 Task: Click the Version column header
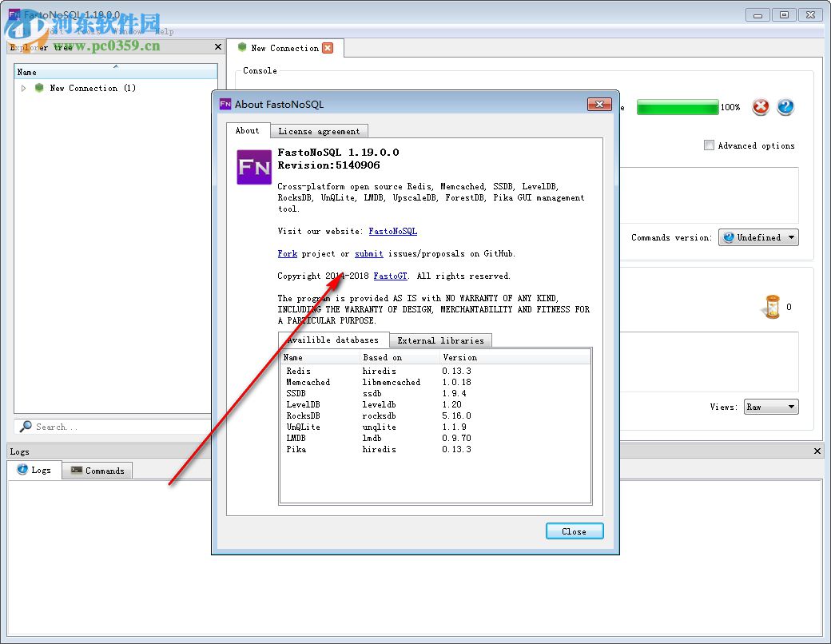[515, 357]
